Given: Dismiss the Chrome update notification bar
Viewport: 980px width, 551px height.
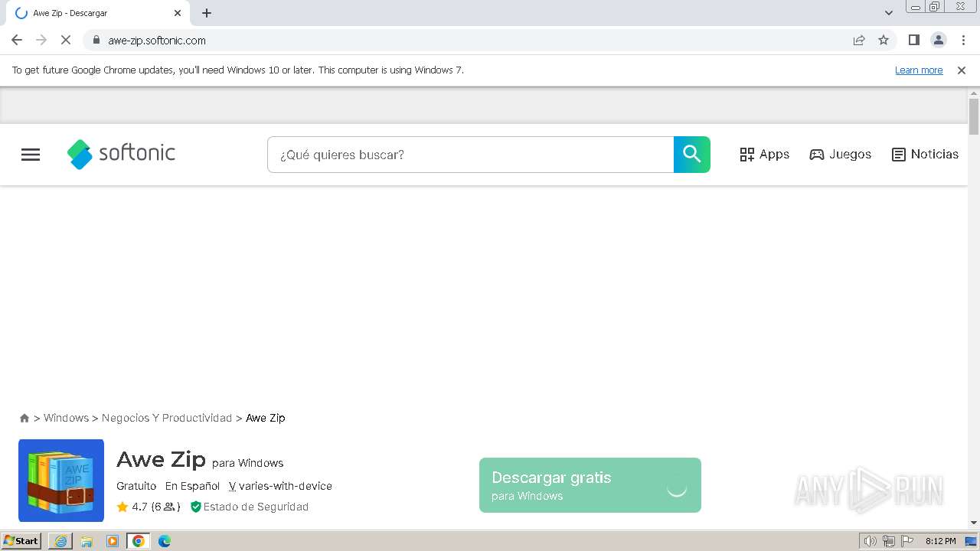Looking at the screenshot, I should click(x=962, y=70).
